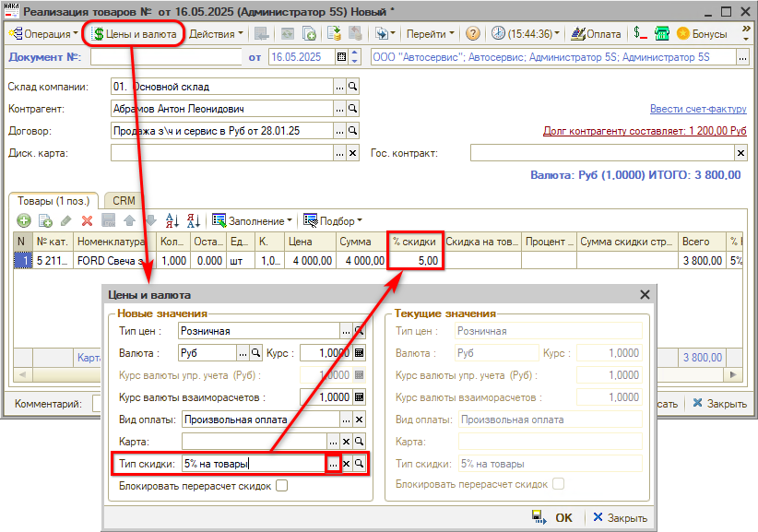Add a new row with green plus icon
758x532 pixels.
[x=23, y=220]
